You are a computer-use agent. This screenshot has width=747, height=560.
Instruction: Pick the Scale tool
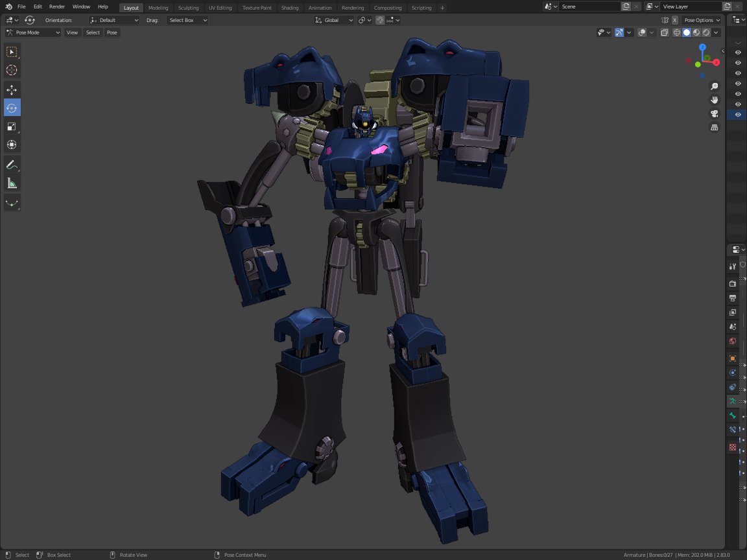[12, 126]
